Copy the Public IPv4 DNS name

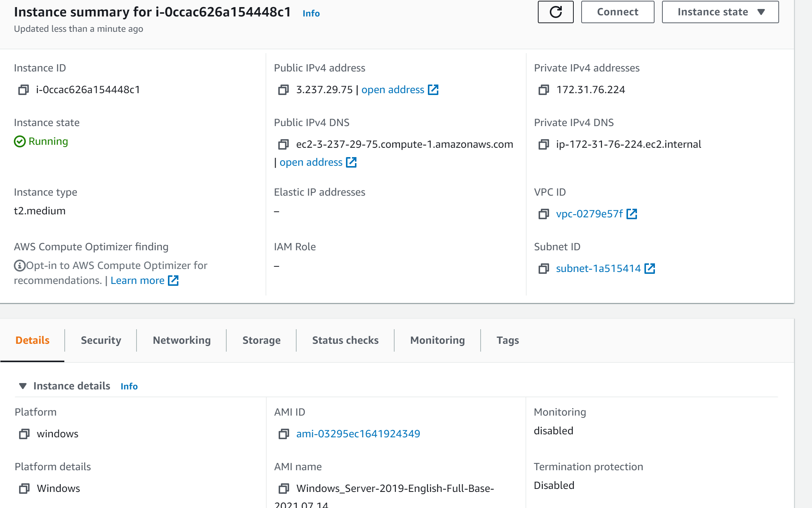point(284,144)
